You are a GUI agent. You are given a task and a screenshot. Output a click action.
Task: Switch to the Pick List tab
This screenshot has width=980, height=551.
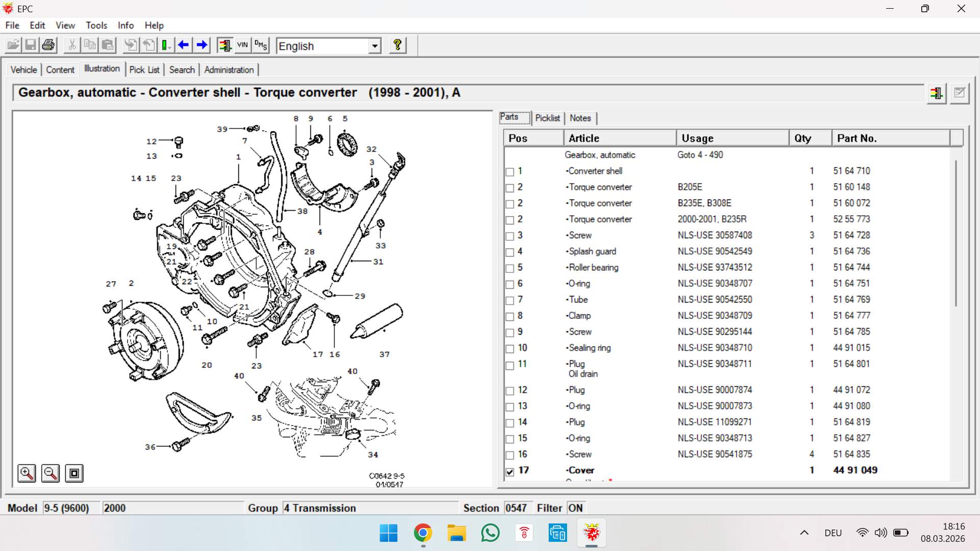[144, 70]
